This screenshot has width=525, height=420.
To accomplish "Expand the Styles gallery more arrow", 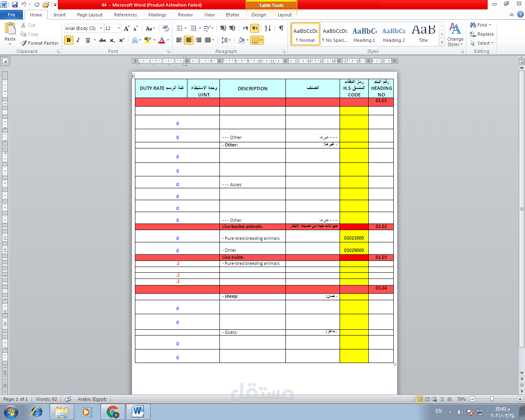I will 442,42.
